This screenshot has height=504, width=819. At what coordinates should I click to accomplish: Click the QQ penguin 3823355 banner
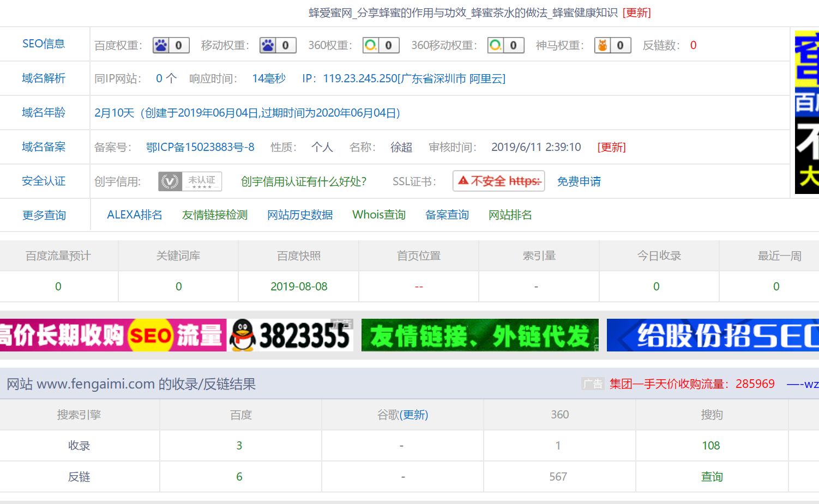click(291, 335)
